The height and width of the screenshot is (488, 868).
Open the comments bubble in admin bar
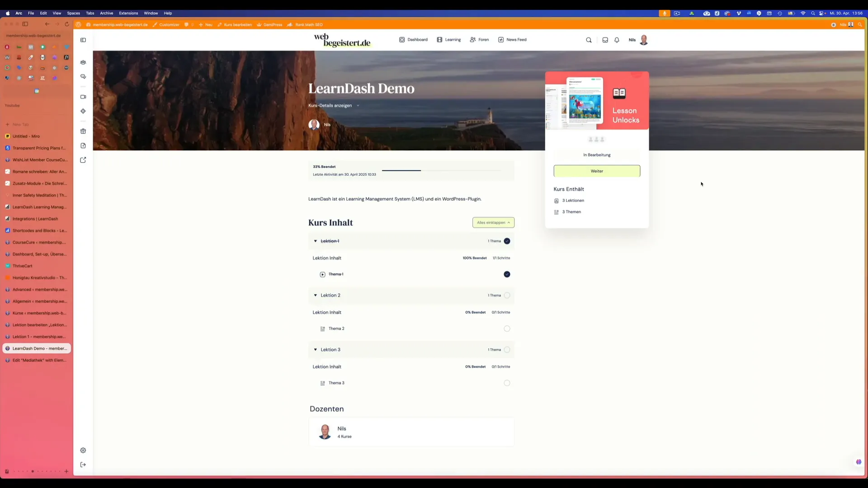coord(189,25)
